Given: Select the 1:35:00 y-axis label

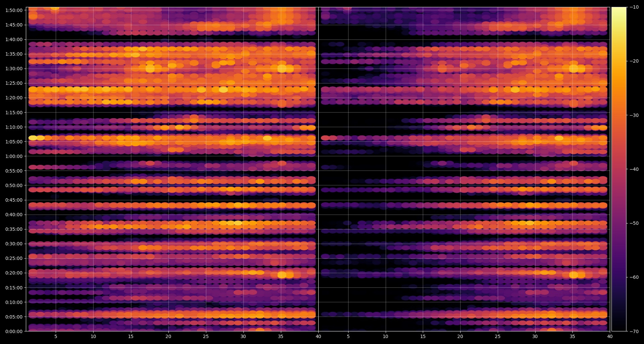Looking at the screenshot, I should [14, 54].
